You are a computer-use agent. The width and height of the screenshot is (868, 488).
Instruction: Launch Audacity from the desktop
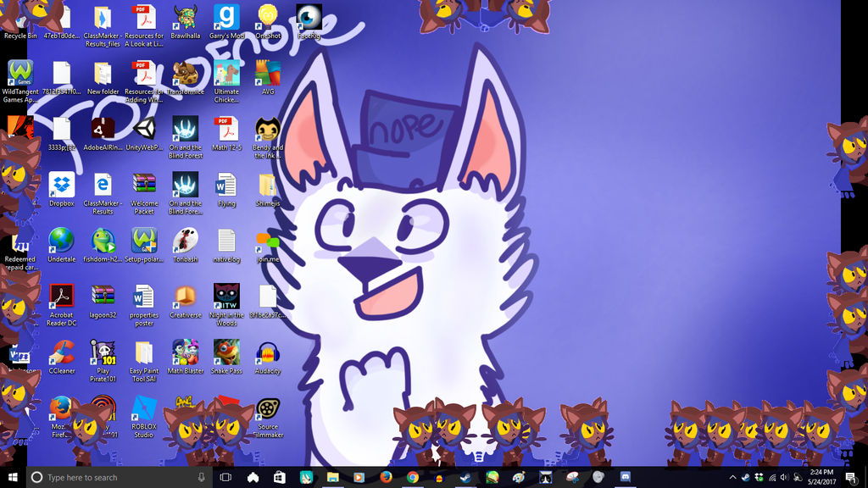268,358
